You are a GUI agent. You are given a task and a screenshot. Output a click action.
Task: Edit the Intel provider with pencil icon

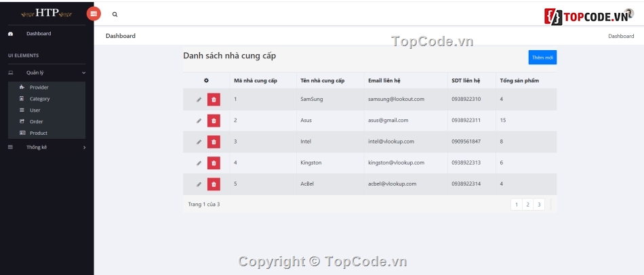199,142
